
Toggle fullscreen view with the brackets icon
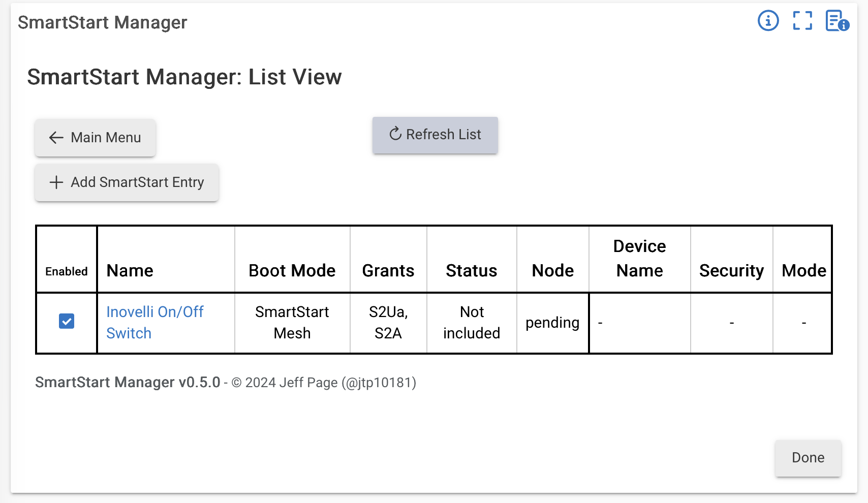tap(802, 21)
